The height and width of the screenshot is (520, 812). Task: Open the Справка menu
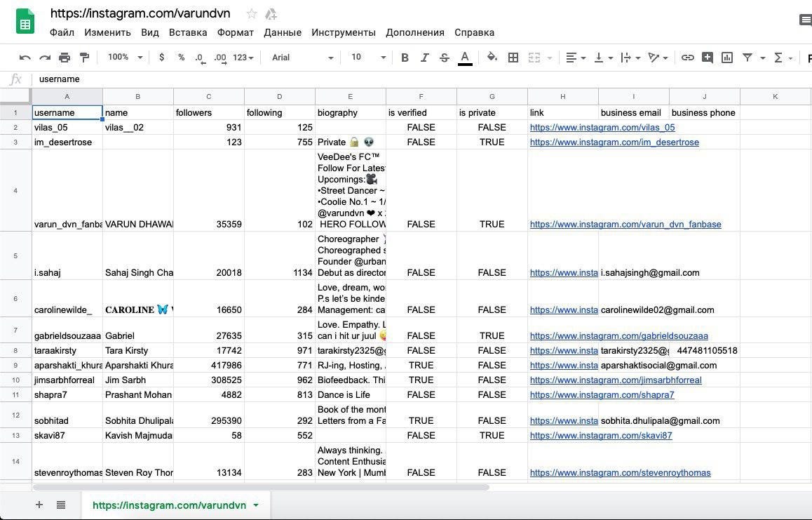click(474, 32)
